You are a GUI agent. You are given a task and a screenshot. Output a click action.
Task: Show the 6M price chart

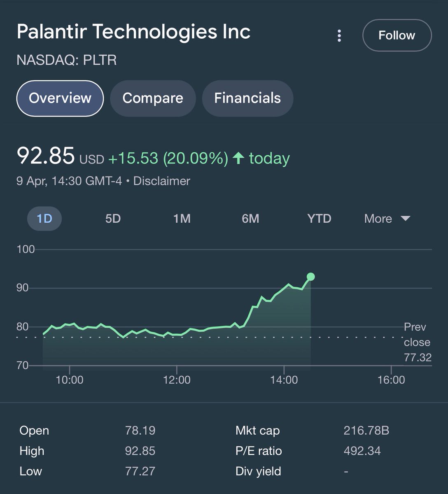point(250,219)
